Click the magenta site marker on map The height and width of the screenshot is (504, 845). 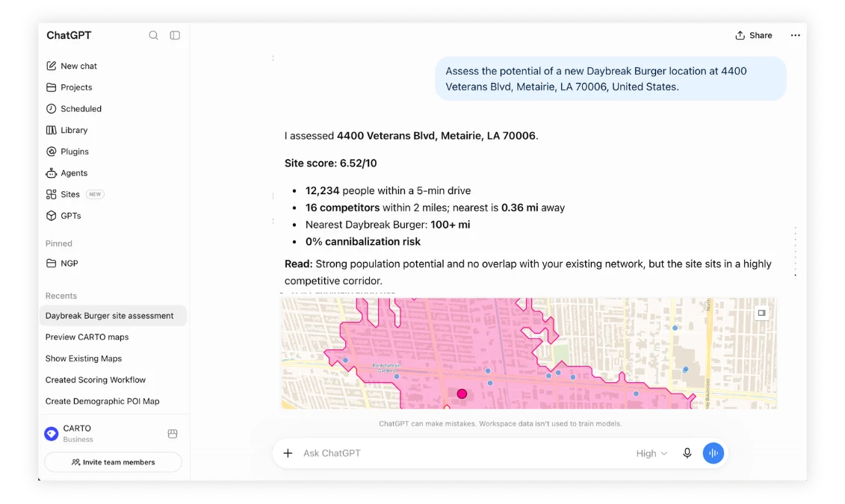tap(462, 394)
